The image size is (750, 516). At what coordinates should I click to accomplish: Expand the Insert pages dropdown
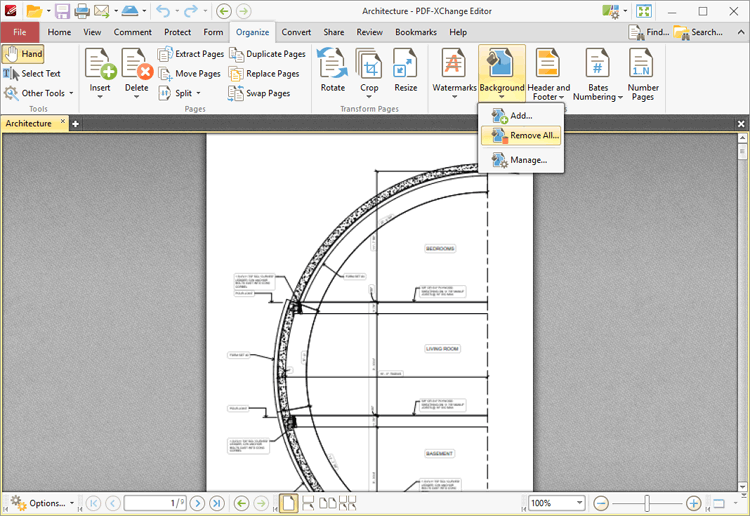100,98
